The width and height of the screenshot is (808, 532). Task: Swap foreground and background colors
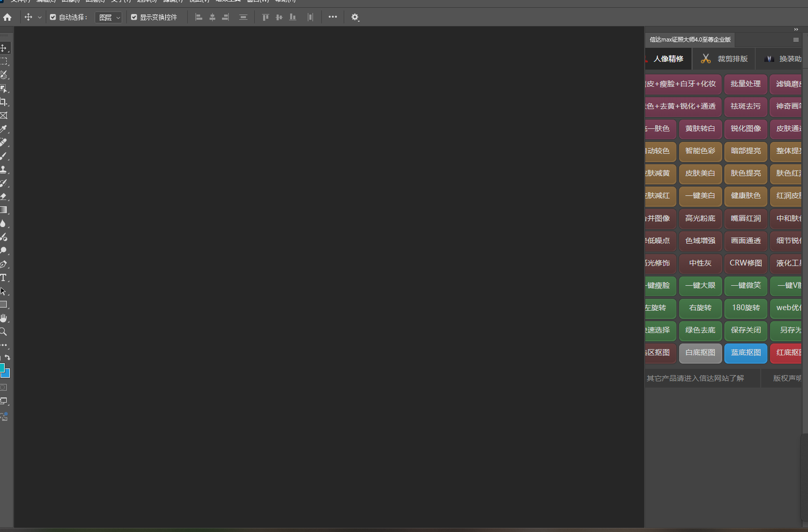[8, 357]
